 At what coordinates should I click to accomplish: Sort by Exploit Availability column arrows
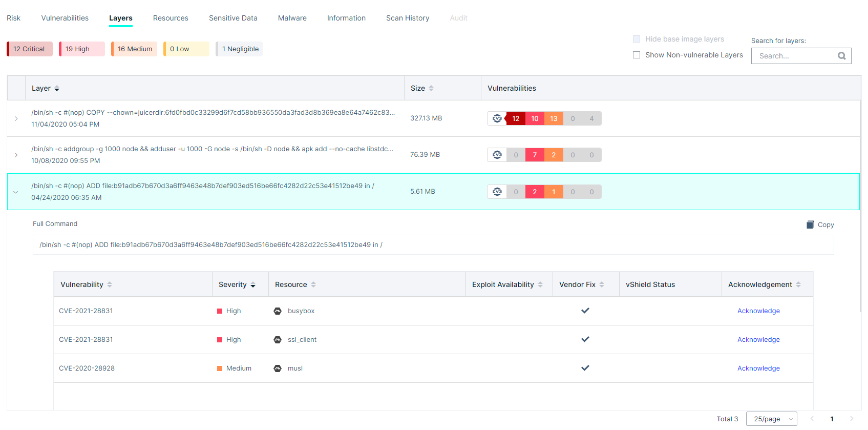[540, 284]
